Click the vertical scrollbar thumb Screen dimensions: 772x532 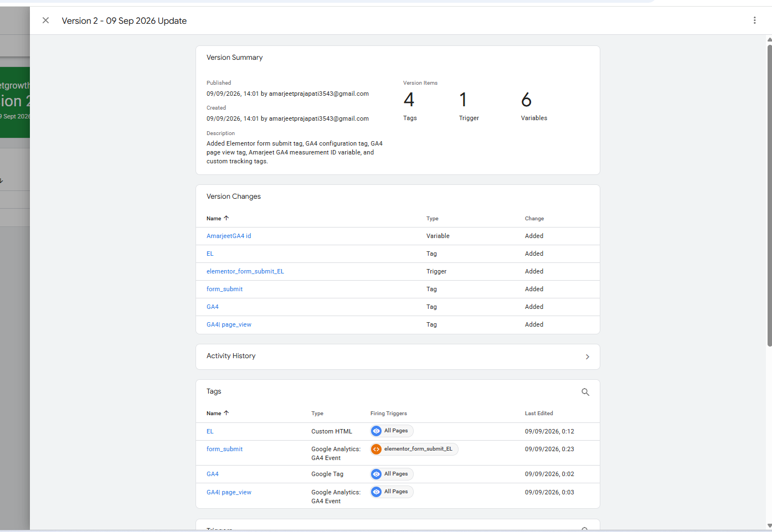point(769,195)
